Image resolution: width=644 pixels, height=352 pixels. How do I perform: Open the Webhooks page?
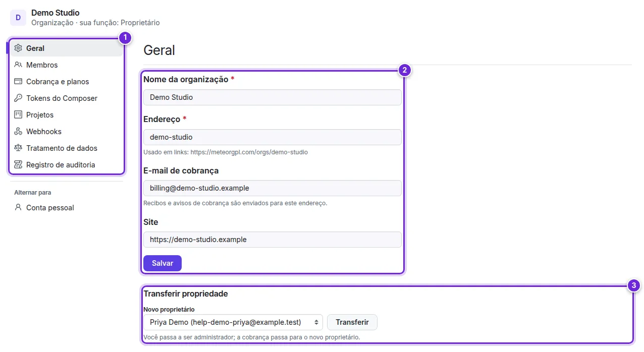tap(67, 132)
